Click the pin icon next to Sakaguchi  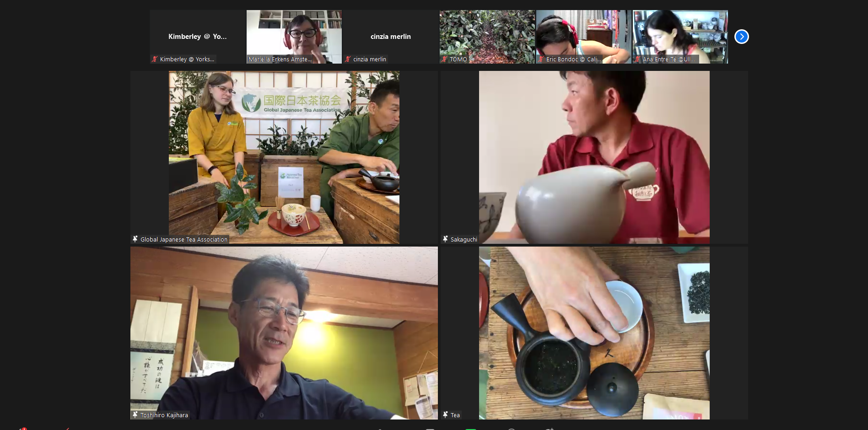[x=445, y=239]
